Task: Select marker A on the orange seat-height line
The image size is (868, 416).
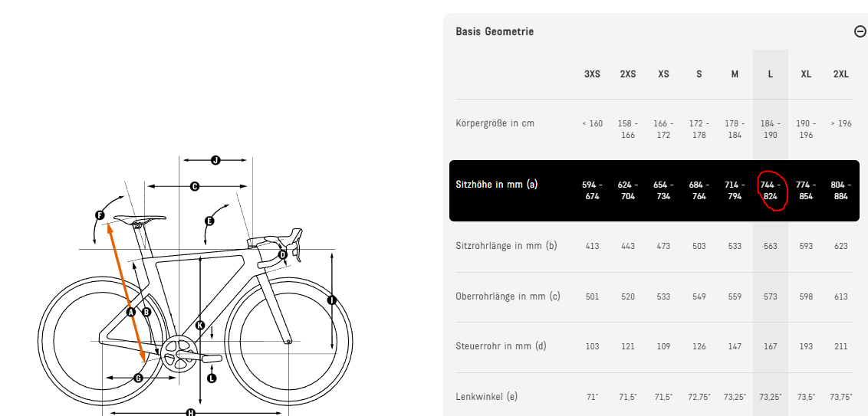Action: click(x=130, y=312)
